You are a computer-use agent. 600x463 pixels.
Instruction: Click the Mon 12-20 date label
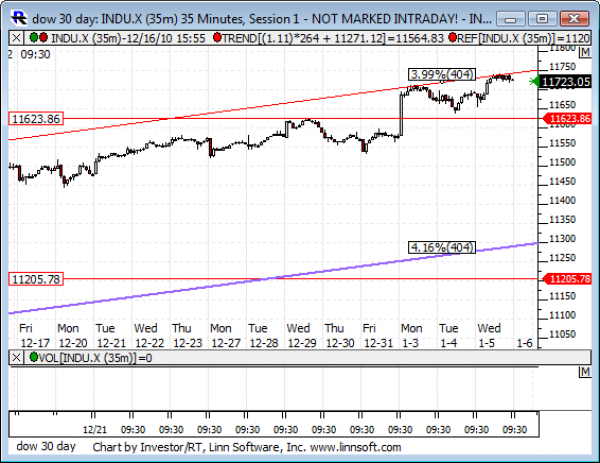click(x=73, y=336)
